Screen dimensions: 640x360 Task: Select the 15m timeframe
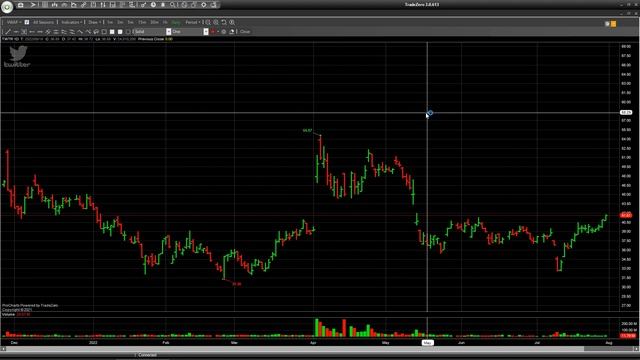(x=142, y=22)
